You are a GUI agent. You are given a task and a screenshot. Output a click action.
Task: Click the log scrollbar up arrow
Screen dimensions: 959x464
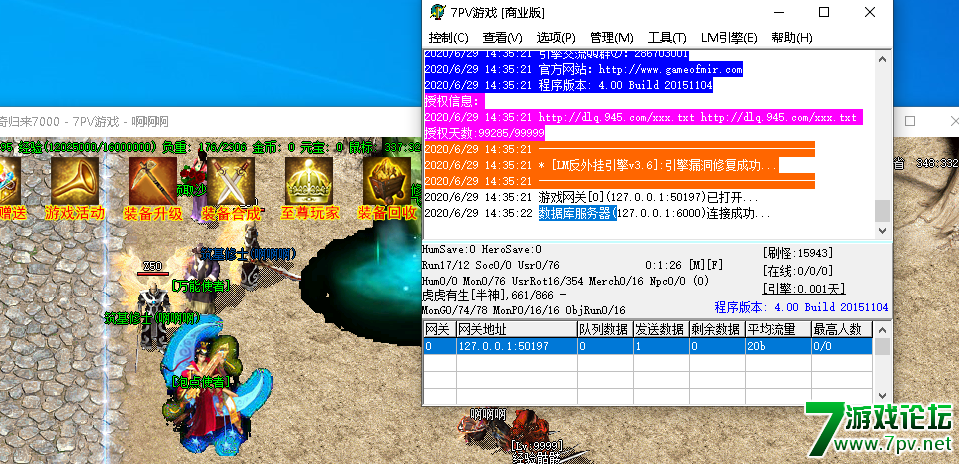click(x=882, y=59)
